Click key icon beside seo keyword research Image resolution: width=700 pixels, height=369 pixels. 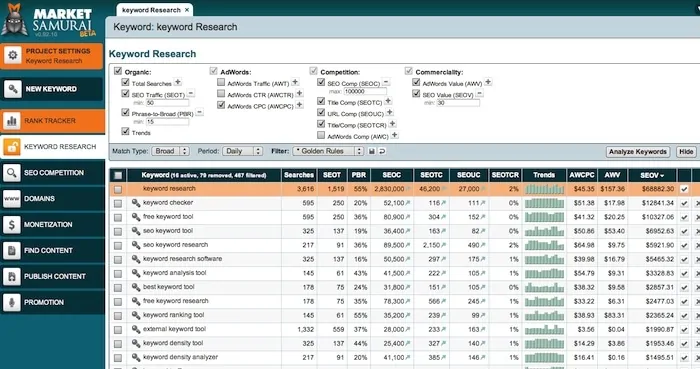pyautogui.click(x=136, y=245)
